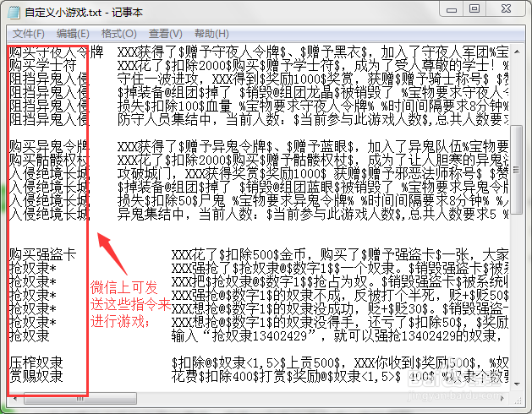Click the command text 压榨奴隶

coord(36,362)
